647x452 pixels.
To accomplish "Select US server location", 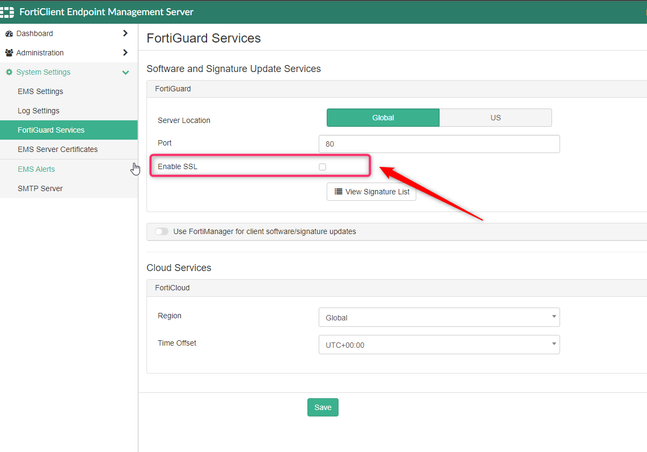I will (495, 118).
